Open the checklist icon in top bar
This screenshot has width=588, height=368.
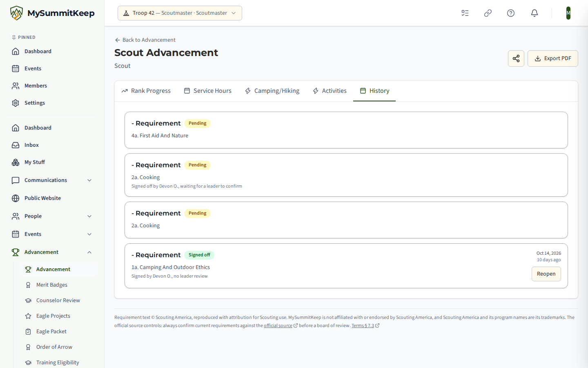coord(465,13)
